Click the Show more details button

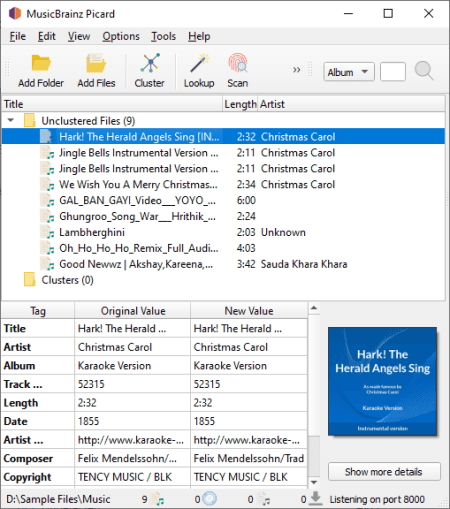[x=384, y=472]
